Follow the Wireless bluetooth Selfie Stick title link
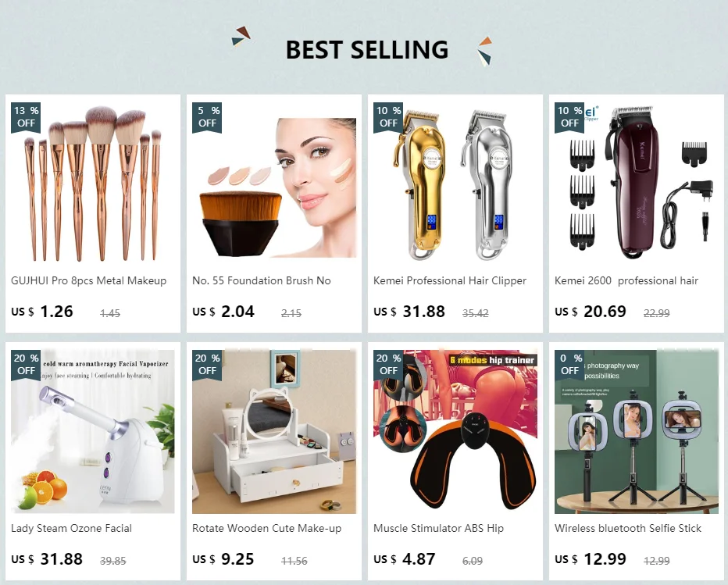Screen dimensions: 728x585 (628, 528)
